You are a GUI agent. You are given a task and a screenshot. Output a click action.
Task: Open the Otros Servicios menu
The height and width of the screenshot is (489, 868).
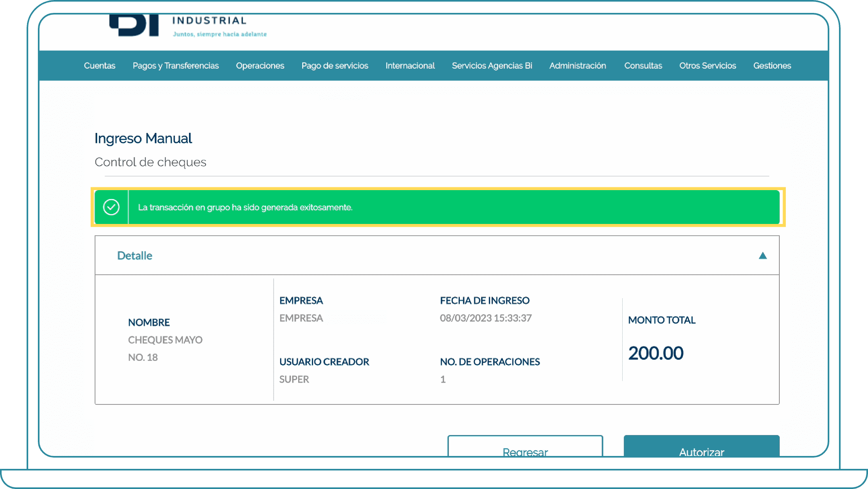click(x=707, y=66)
